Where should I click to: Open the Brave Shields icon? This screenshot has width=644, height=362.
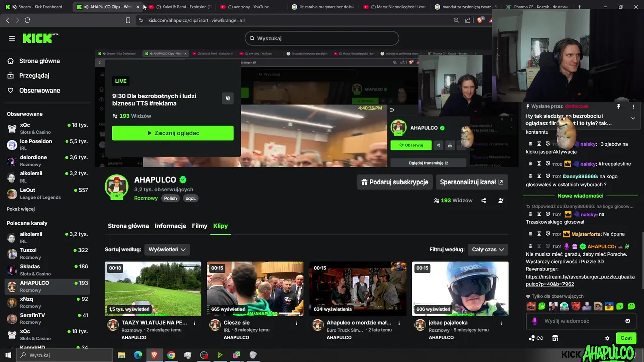coord(480,20)
